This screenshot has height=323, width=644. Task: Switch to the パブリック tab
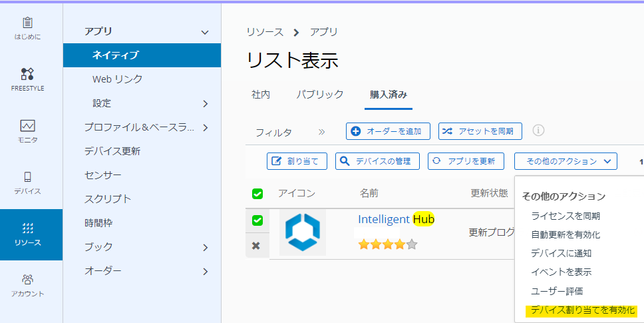coord(320,95)
